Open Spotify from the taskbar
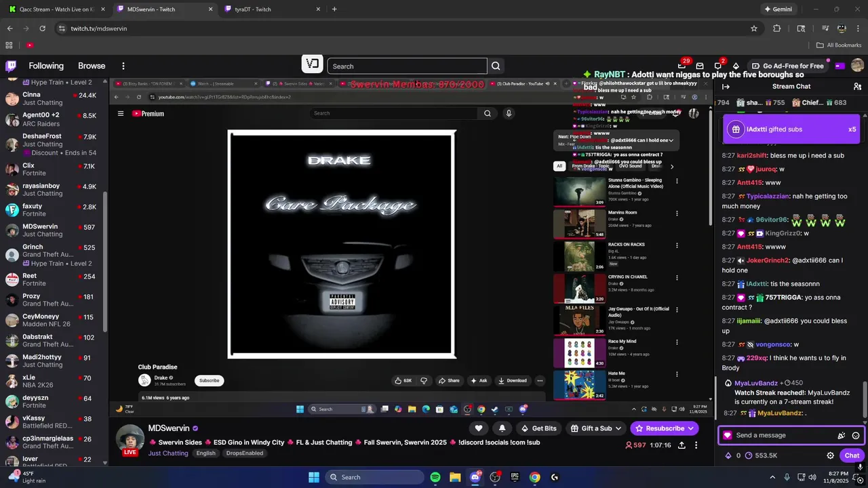The image size is (868, 488). (x=435, y=477)
